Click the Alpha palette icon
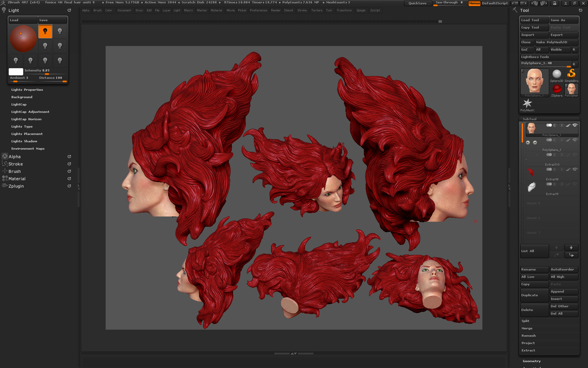Viewport: 588px width, 368px height. (x=5, y=156)
